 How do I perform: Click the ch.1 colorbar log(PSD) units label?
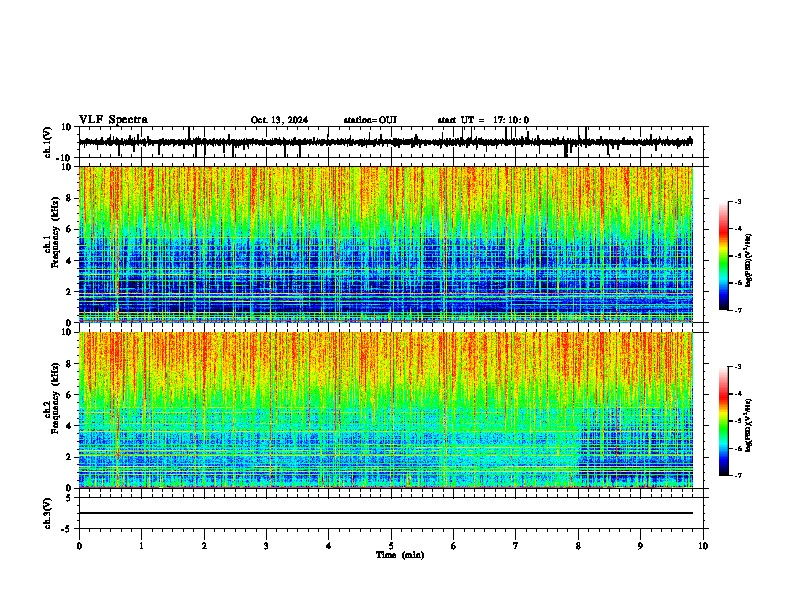point(749,261)
